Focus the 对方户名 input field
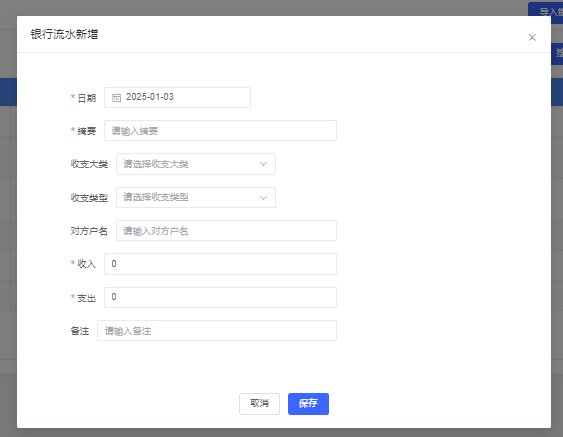The height and width of the screenshot is (437, 563). [x=226, y=231]
